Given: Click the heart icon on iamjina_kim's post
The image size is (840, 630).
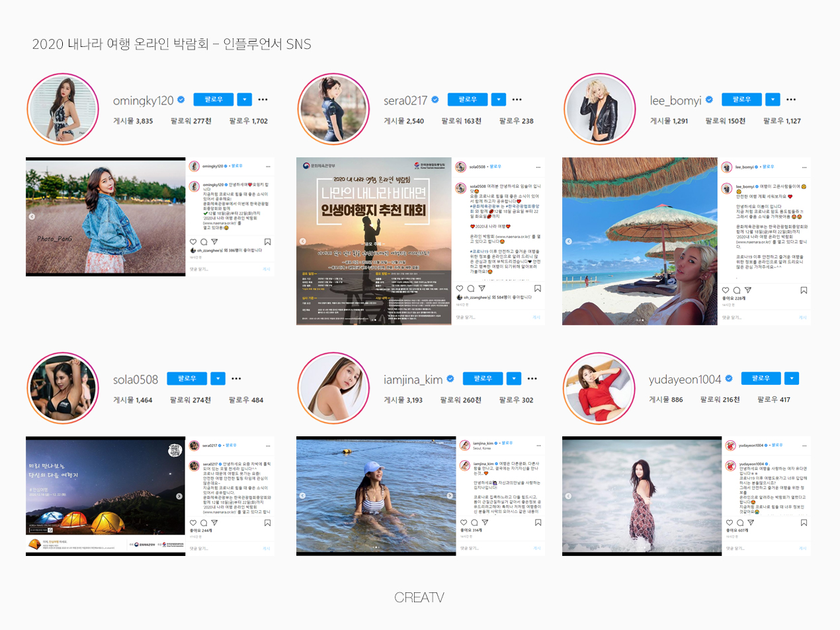Looking at the screenshot, I should pyautogui.click(x=464, y=522).
